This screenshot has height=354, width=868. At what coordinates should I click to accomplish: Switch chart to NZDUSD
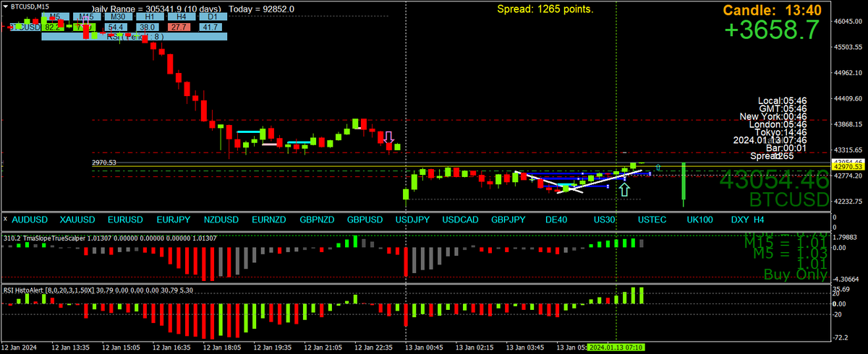[221, 218]
